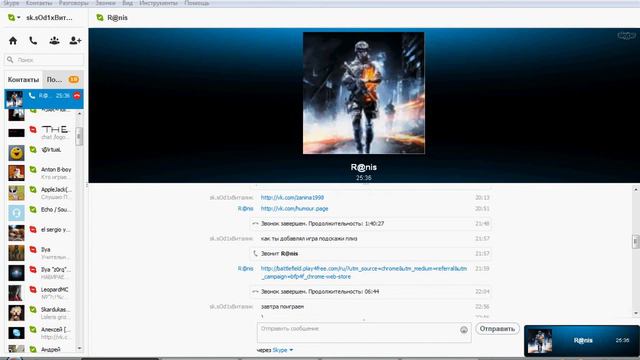Open the Инструменты menu

pyautogui.click(x=158, y=3)
